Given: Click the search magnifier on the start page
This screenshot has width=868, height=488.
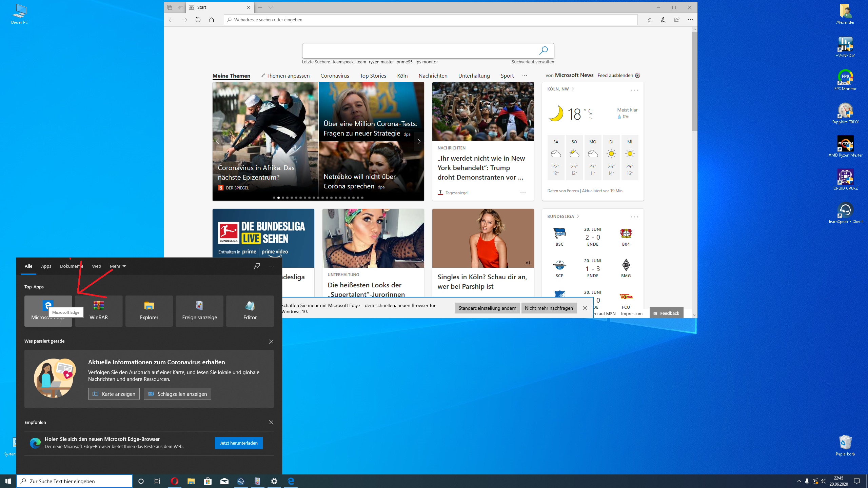Looking at the screenshot, I should [x=544, y=51].
